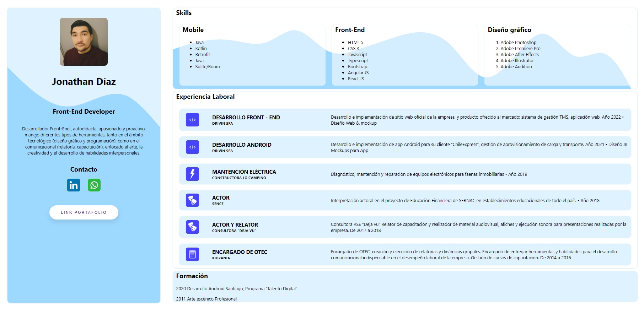Screen dimensions: 644x314
Task: Click the Diagnóstico, mantención y reparación description
Action: 429,174
